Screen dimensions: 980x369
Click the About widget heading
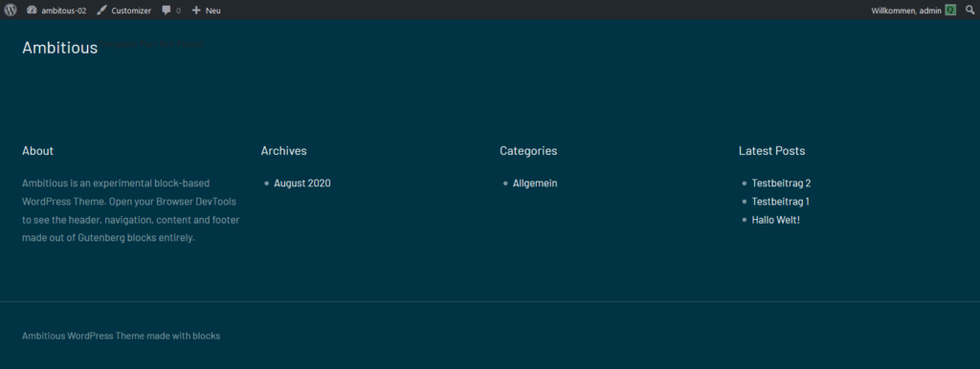click(37, 151)
